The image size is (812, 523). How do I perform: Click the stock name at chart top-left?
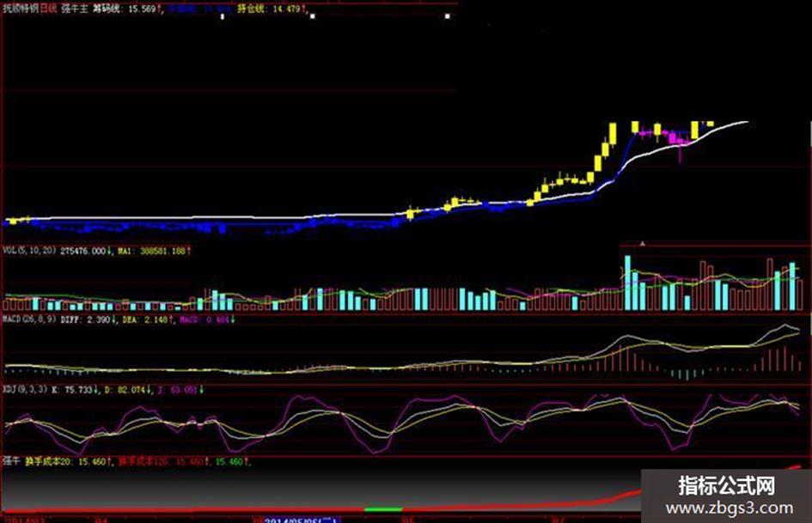[x=21, y=9]
